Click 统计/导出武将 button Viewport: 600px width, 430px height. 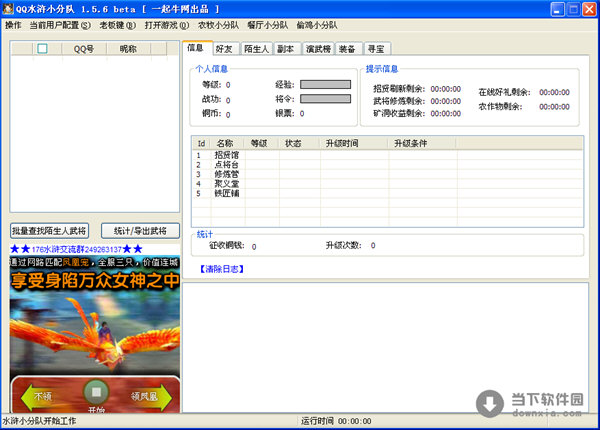click(140, 231)
